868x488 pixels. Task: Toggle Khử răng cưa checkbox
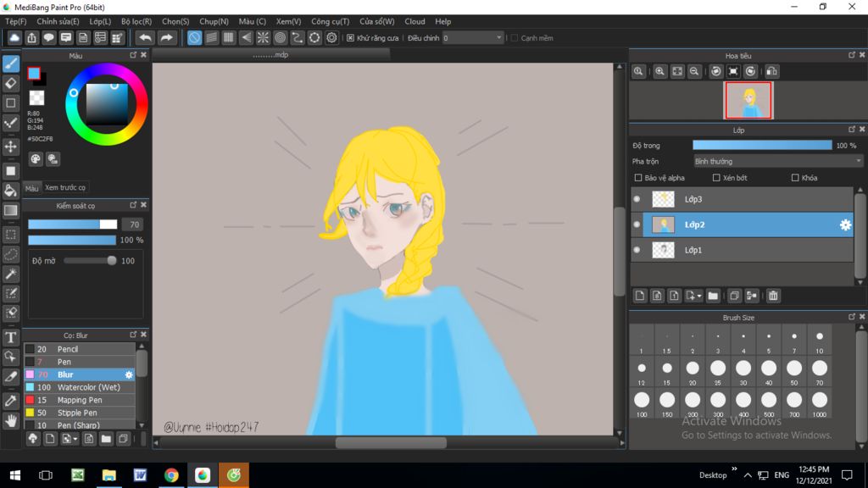pos(350,38)
